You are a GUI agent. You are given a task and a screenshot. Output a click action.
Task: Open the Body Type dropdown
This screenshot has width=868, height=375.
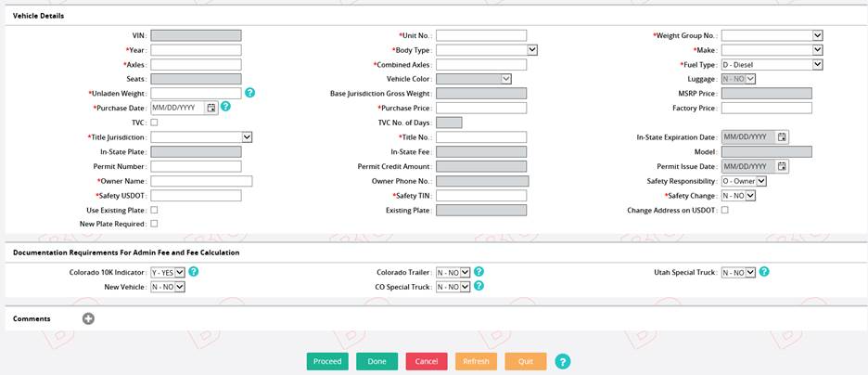486,50
